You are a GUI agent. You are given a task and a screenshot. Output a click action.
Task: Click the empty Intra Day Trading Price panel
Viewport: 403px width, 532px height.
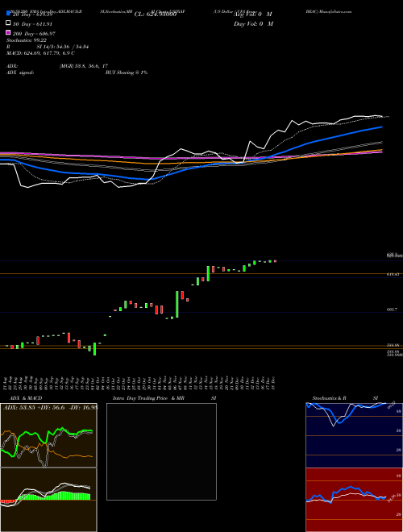pyautogui.click(x=161, y=451)
